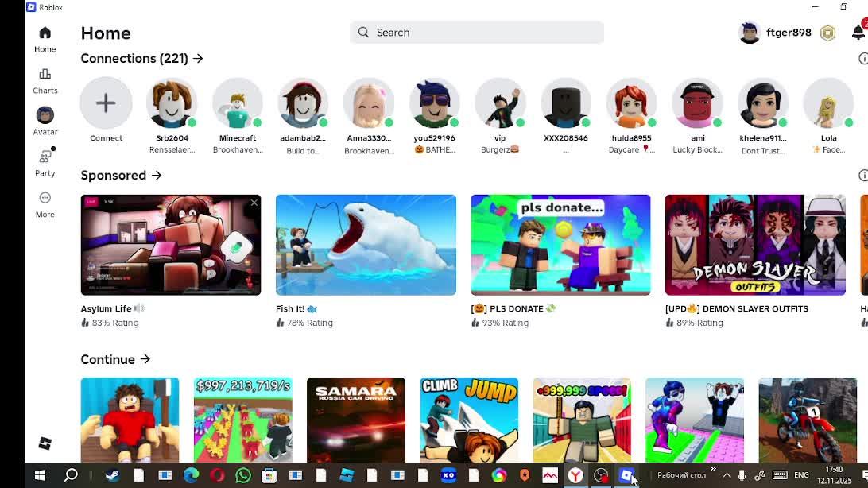Image resolution: width=868 pixels, height=488 pixels.
Task: Click the Connect plus button
Action: point(106,103)
